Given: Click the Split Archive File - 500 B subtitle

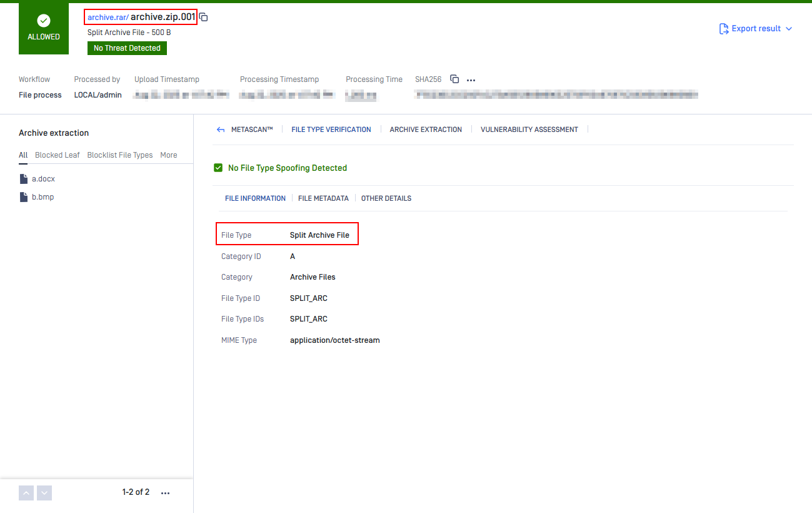Looking at the screenshot, I should (x=129, y=33).
